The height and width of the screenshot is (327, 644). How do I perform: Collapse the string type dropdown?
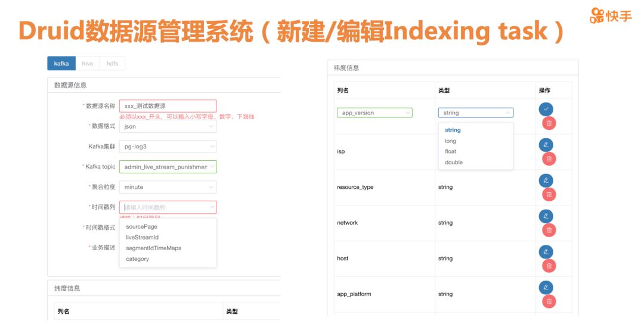click(x=476, y=113)
